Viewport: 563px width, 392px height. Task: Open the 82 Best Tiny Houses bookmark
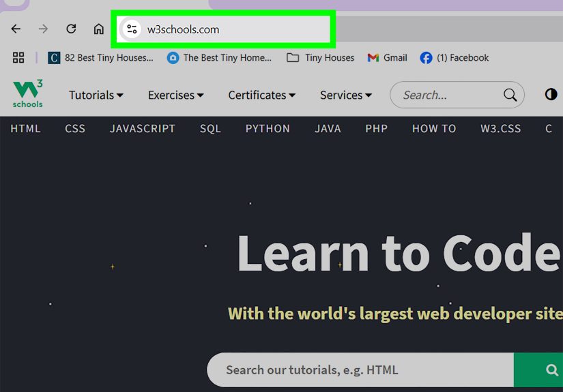coord(100,58)
